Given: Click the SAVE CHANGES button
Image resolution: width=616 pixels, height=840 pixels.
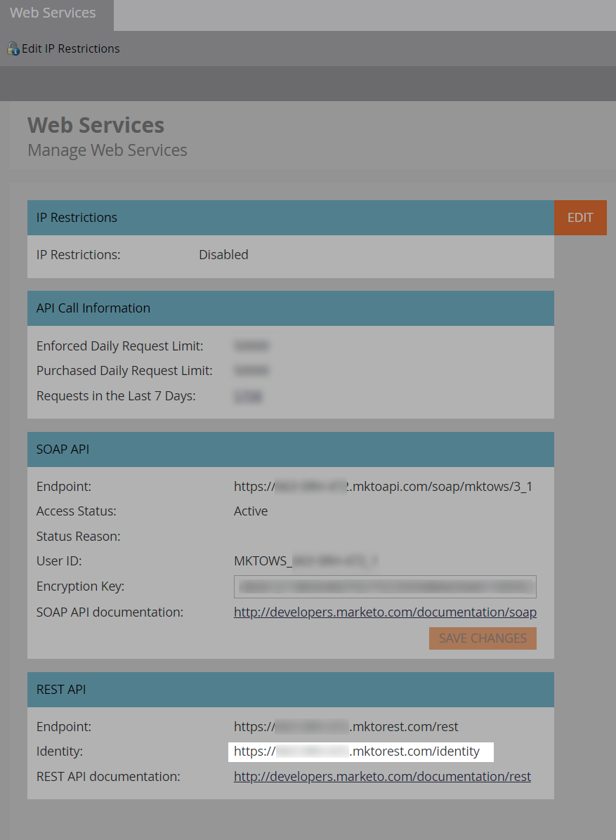Looking at the screenshot, I should point(483,638).
